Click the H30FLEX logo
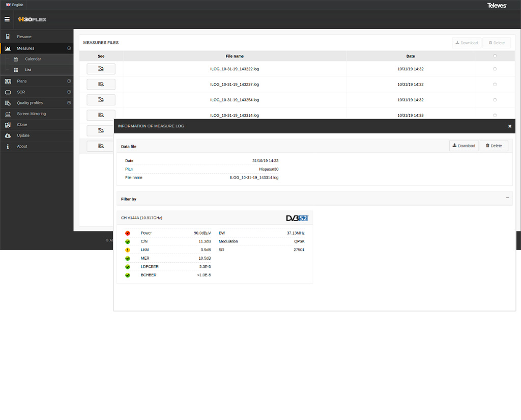 pyautogui.click(x=32, y=19)
